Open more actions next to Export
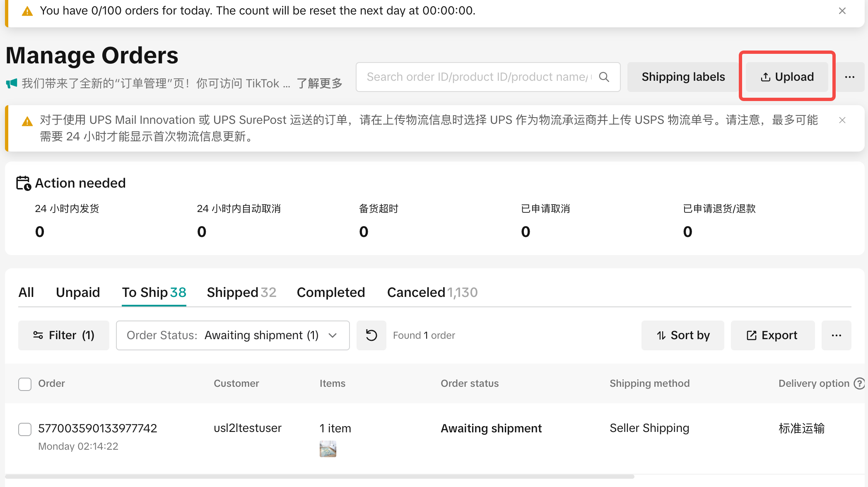Screen dimensions: 868x487 point(836,335)
